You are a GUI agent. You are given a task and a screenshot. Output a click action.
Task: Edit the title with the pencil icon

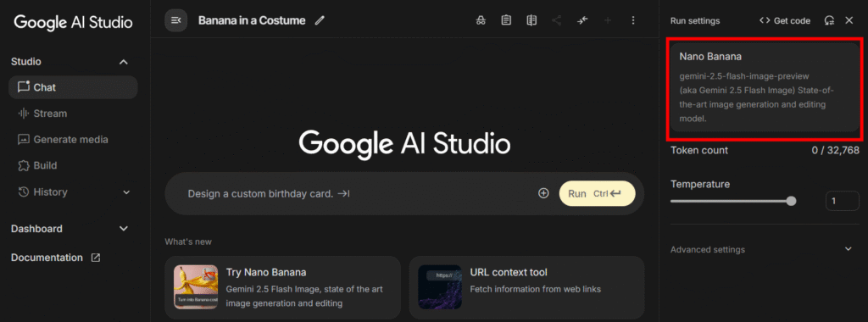[x=320, y=20]
